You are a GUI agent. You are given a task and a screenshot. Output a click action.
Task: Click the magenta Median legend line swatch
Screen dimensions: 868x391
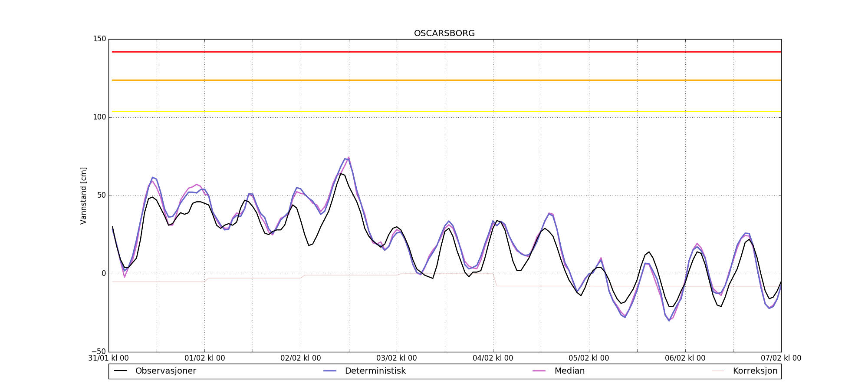coord(539,371)
